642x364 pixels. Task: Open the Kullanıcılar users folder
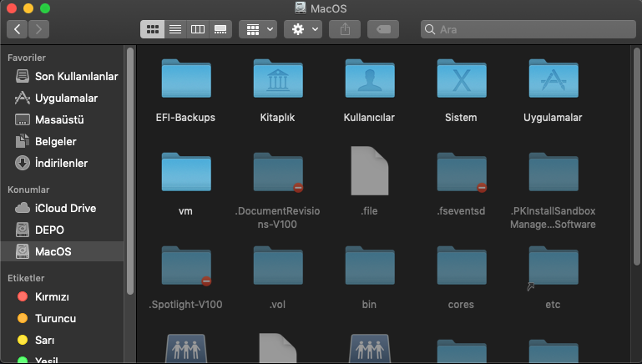click(369, 80)
